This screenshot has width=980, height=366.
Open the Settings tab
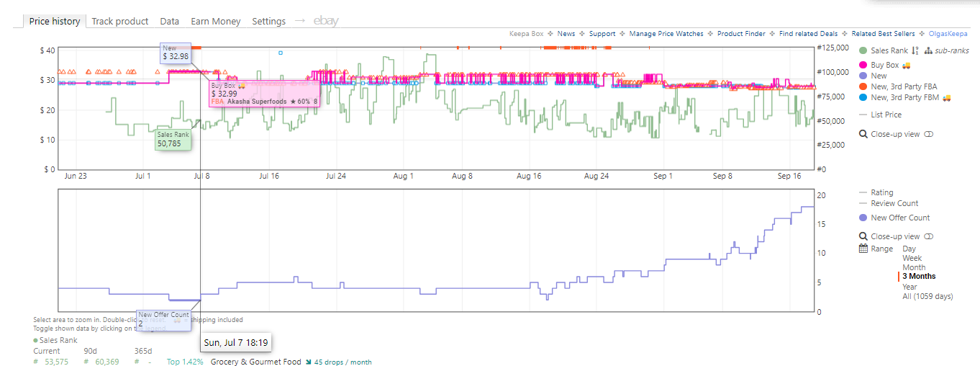pos(269,21)
